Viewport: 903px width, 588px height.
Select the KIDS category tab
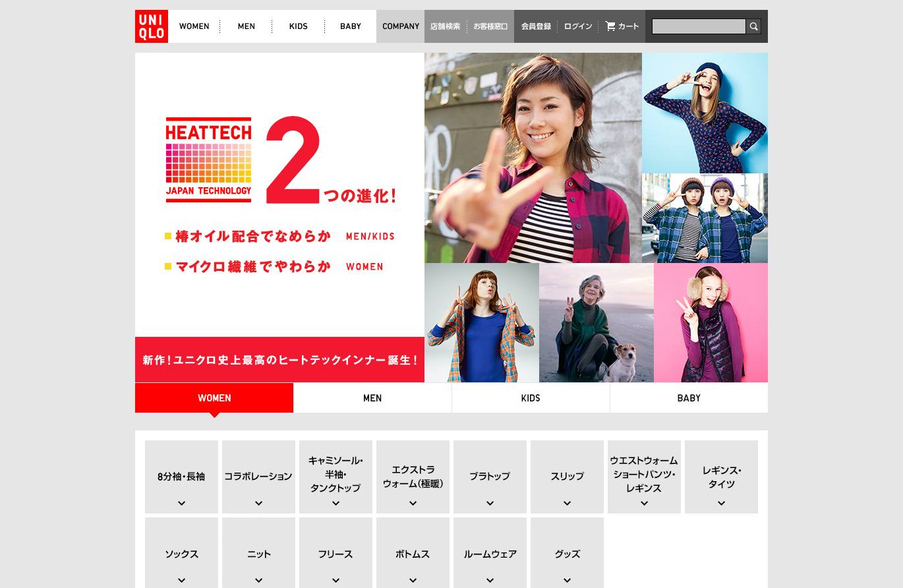[x=531, y=398]
